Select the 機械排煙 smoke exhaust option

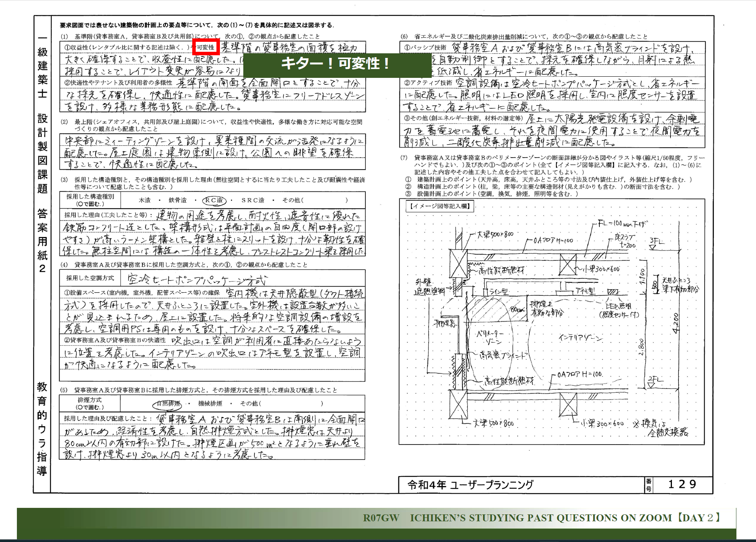(x=210, y=404)
